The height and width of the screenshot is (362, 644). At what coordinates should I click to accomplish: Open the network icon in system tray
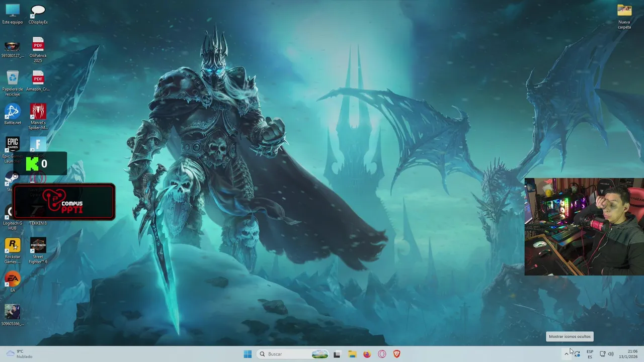pyautogui.click(x=603, y=354)
